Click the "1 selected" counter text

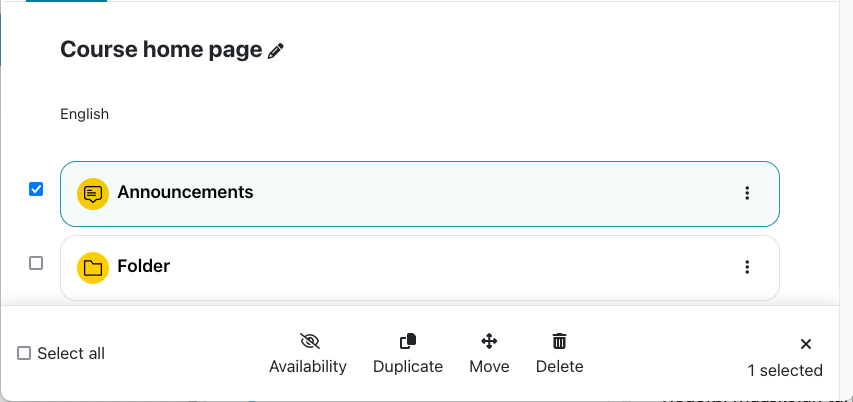pos(785,370)
